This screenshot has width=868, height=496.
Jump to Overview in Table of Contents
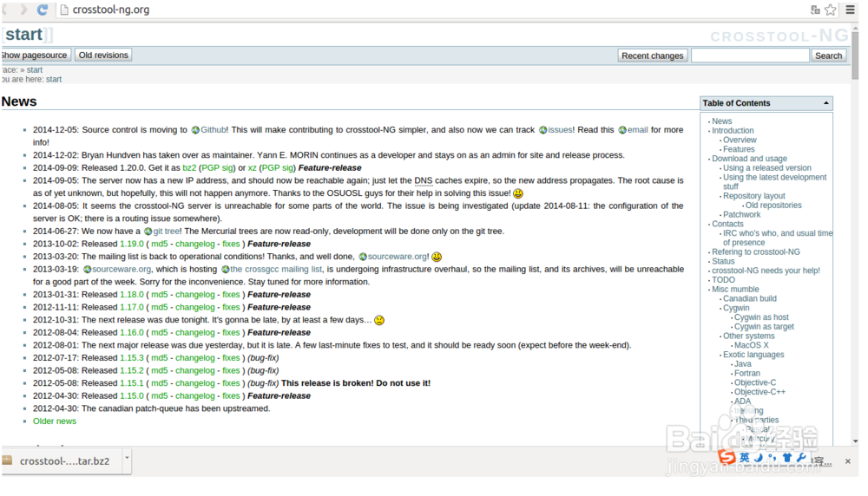(740, 140)
